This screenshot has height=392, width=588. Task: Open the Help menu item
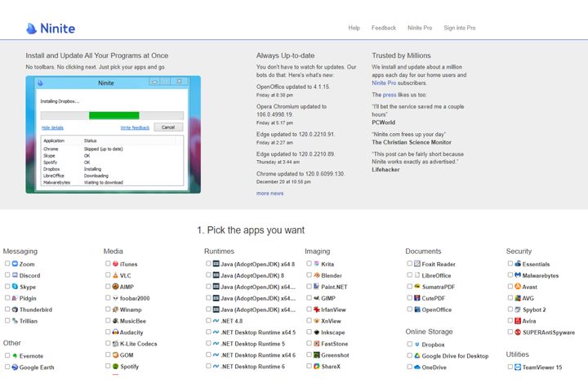pyautogui.click(x=354, y=28)
